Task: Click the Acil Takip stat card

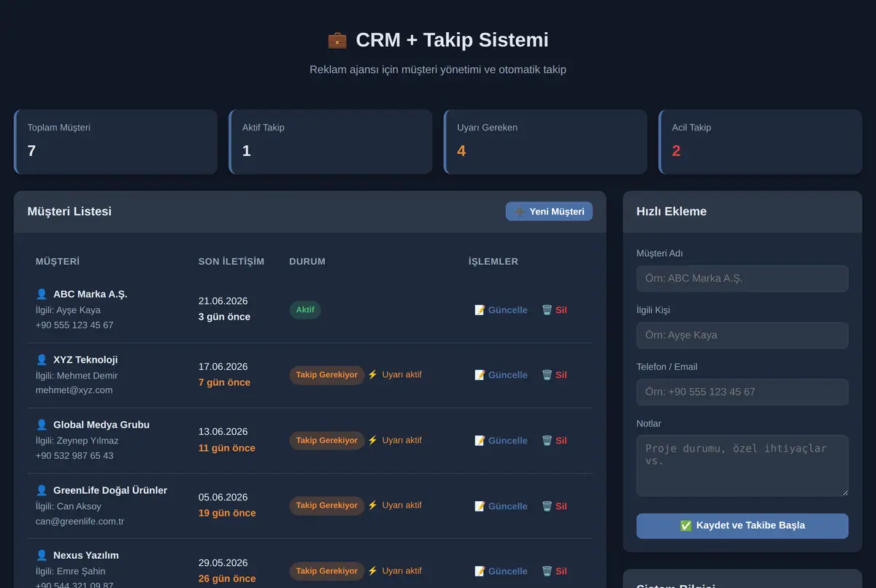Action: tap(761, 142)
